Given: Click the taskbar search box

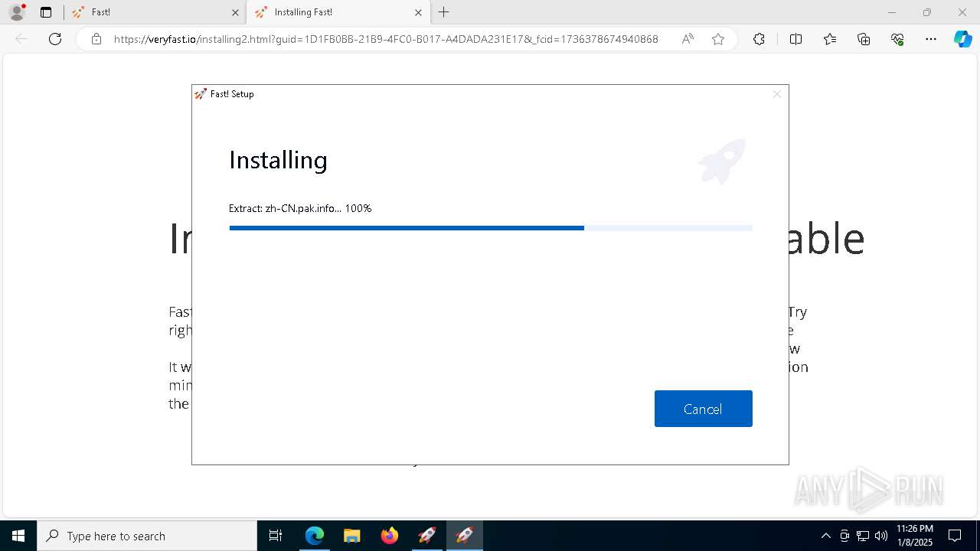Looking at the screenshot, I should tap(147, 536).
